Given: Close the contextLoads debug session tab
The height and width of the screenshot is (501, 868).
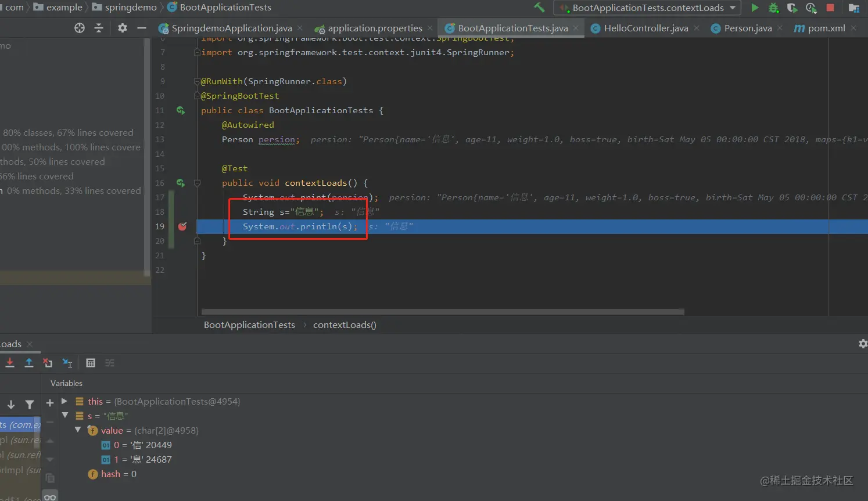Looking at the screenshot, I should point(30,344).
